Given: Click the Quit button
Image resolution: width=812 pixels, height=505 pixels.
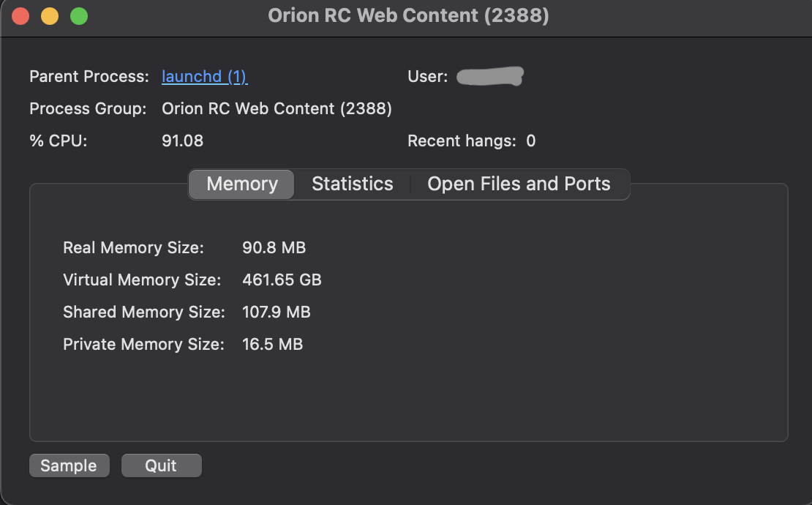Looking at the screenshot, I should [161, 465].
